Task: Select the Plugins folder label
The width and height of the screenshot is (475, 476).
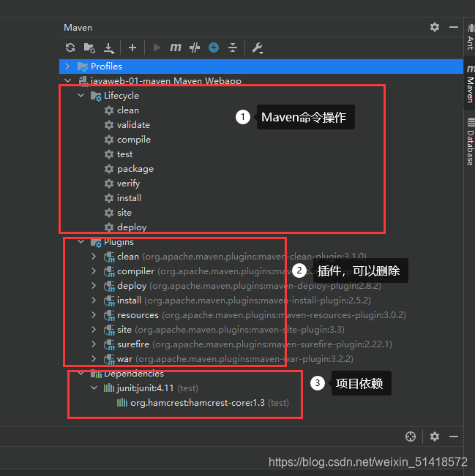Action: tap(119, 242)
